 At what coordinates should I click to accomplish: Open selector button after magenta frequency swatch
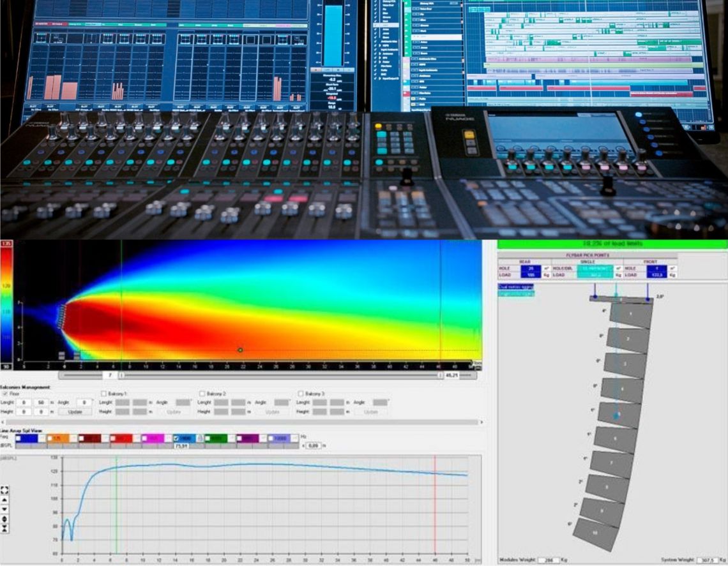(168, 438)
